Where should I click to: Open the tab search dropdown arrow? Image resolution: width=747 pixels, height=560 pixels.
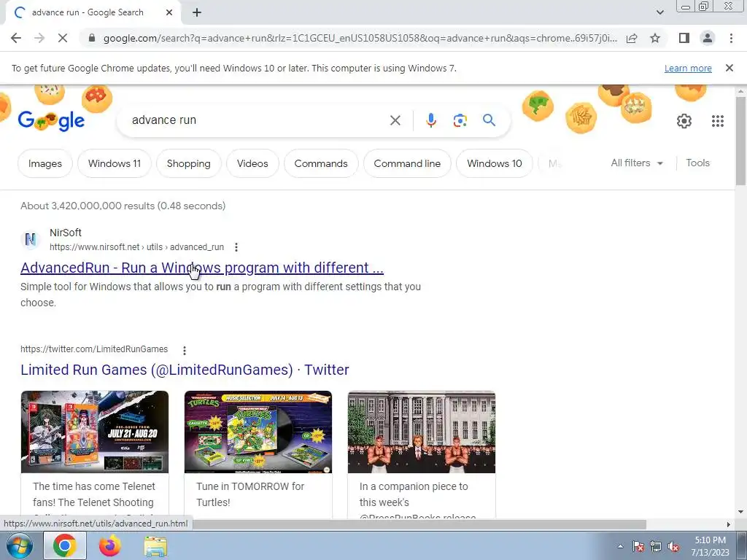[659, 12]
